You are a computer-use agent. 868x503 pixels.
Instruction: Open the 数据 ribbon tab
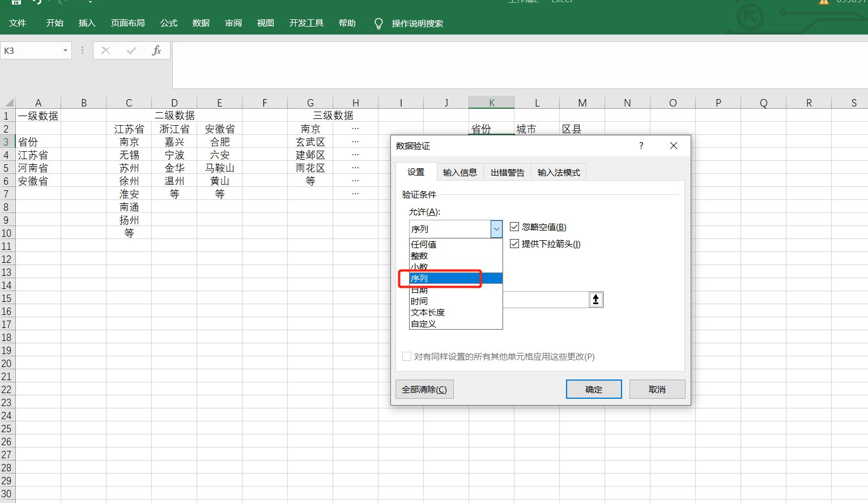coord(201,23)
